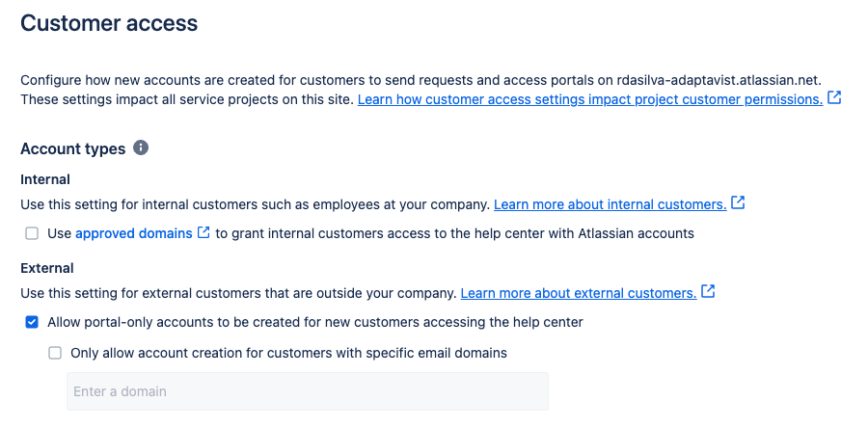Click external-link icon after internal customers link
The height and width of the screenshot is (428, 868).
738,203
